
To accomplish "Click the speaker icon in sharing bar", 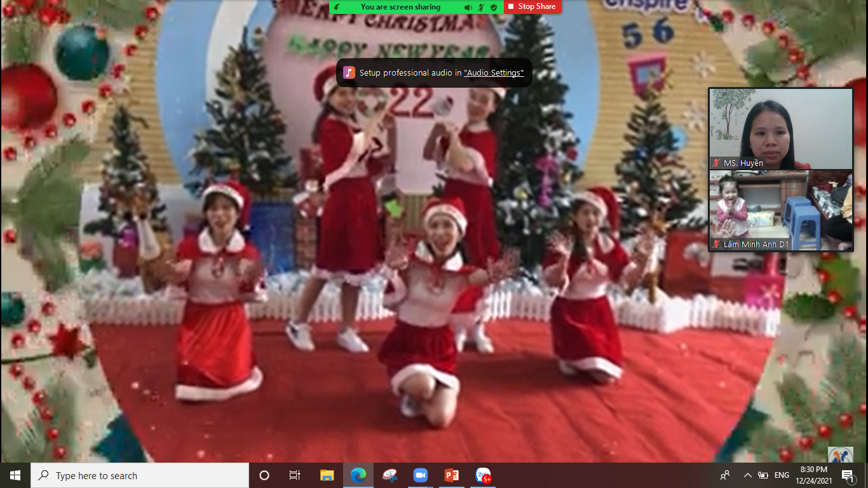I will (x=468, y=7).
